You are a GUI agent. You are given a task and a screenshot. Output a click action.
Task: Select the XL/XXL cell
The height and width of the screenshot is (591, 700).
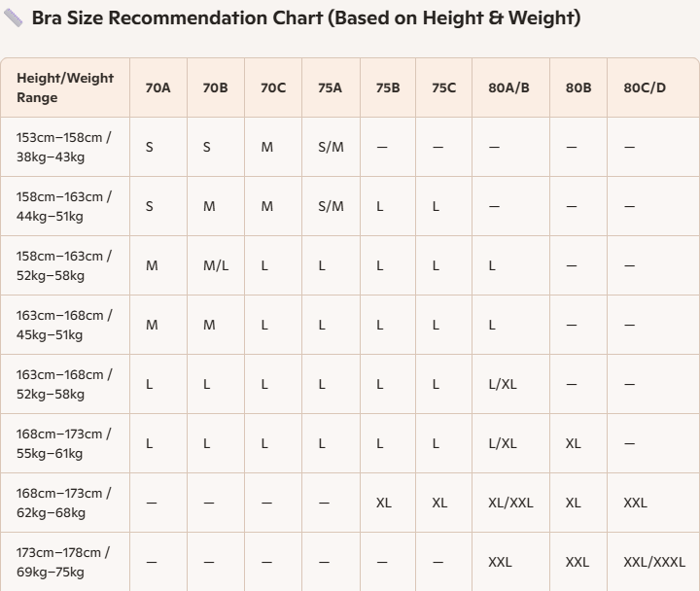tap(510, 503)
